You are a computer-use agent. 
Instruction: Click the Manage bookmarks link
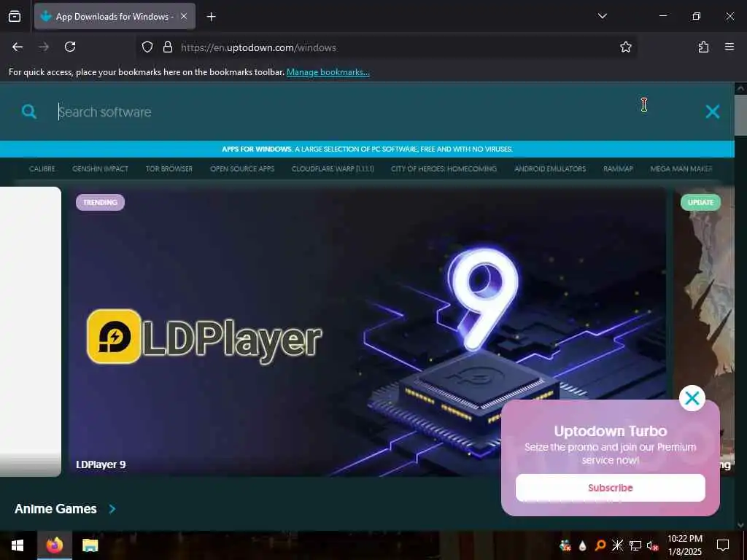[x=328, y=72]
